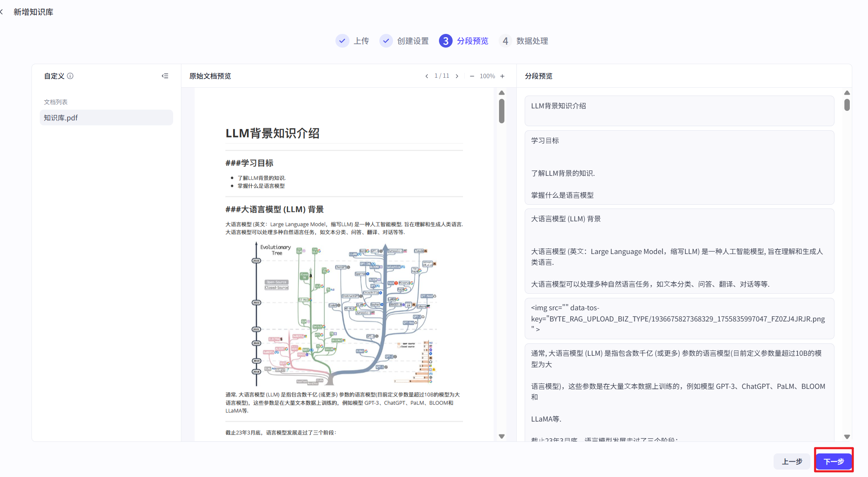Screen dimensions: 868x477
Task: Select 知识库.pdf in the document list
Action: 106,118
